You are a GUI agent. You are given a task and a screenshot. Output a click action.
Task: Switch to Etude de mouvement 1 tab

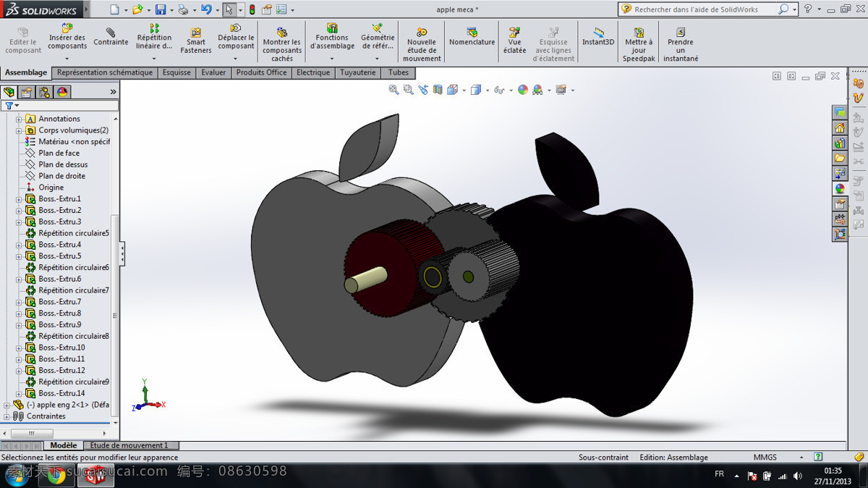[131, 445]
